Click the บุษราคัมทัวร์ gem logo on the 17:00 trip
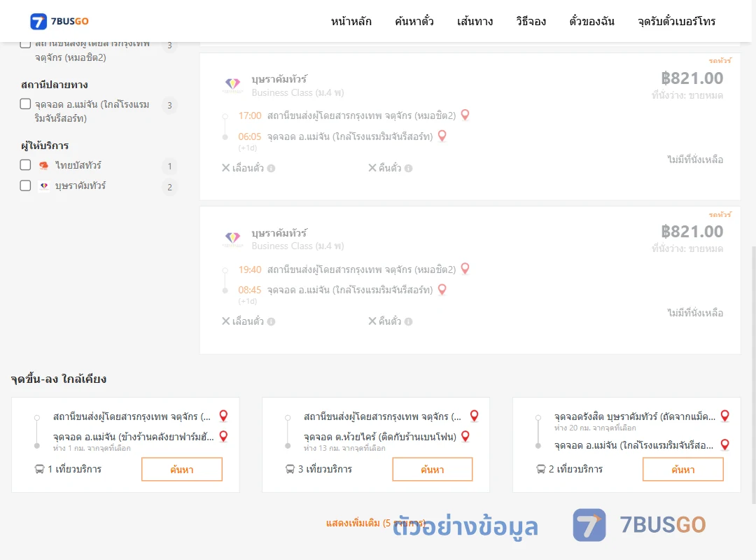Viewport: 756px width, 560px height. tap(233, 85)
